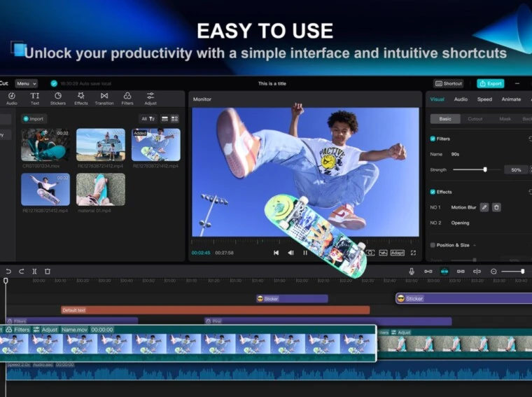Screen dimensions: 532x397
Task: Click the timeline zoom slider handle
Action: (x=523, y=271)
